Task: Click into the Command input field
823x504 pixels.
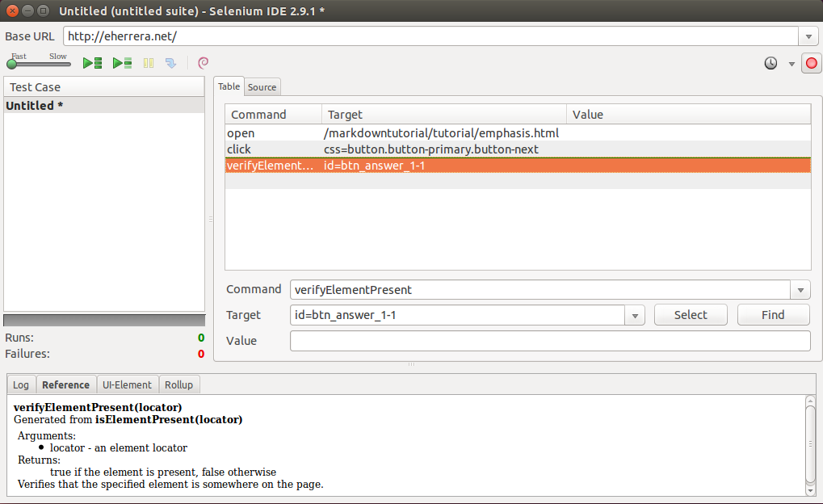Action: tap(540, 290)
